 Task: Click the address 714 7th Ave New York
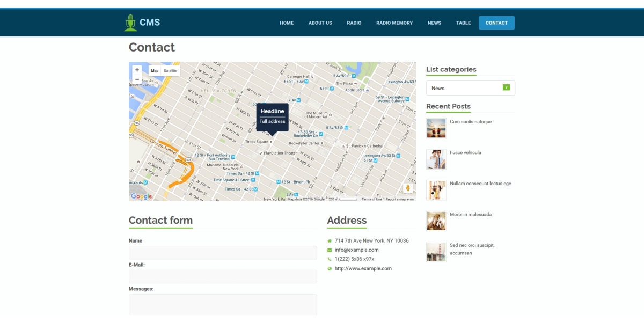click(x=372, y=241)
